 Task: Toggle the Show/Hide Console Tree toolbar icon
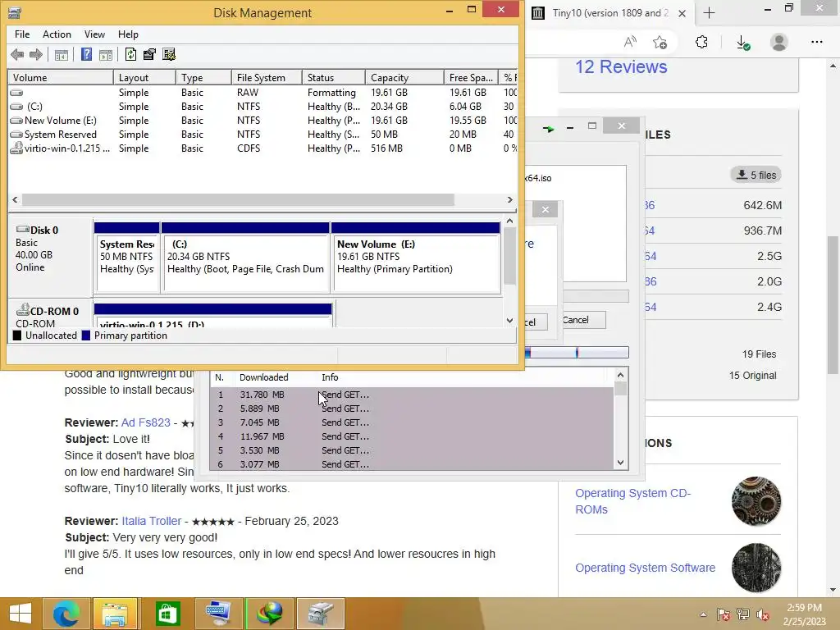[x=62, y=55]
